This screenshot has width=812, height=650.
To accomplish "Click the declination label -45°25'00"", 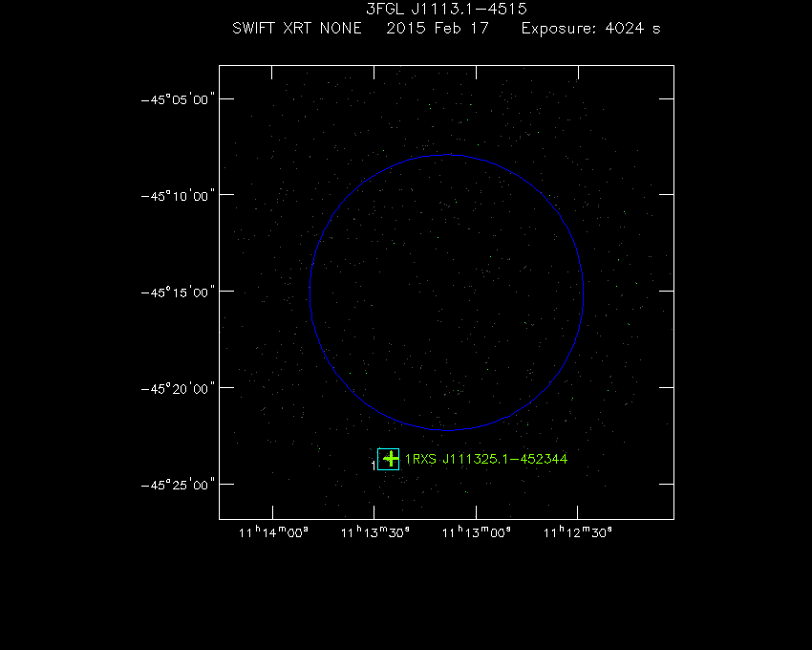I will [178, 486].
